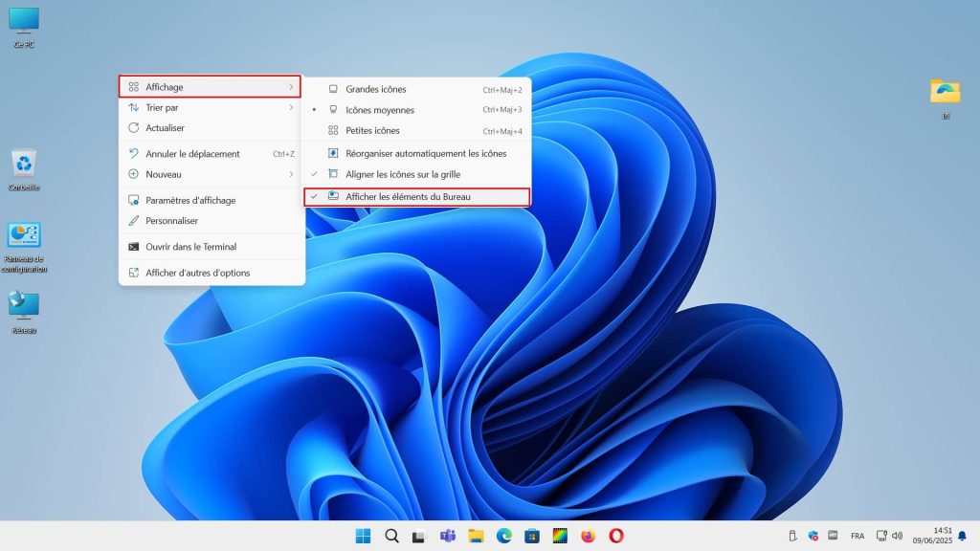
Task: Launch Microsoft Edge from the taskbar
Action: click(503, 536)
